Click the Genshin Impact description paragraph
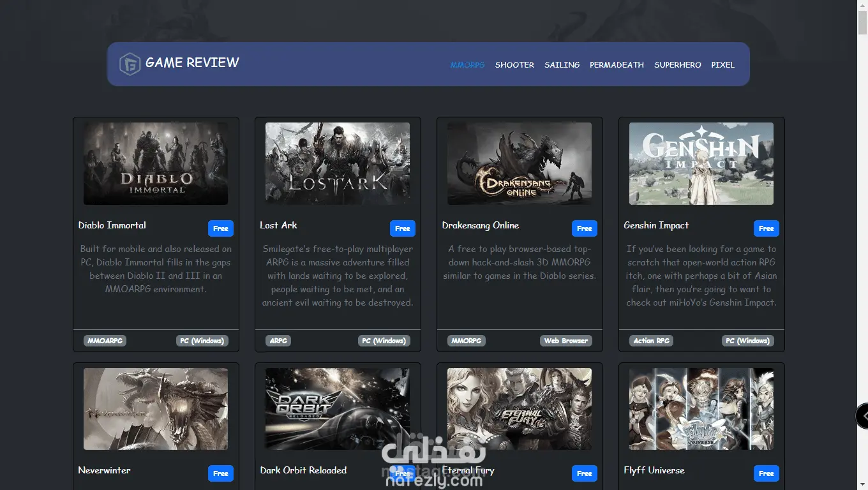The width and height of the screenshot is (868, 490). click(x=701, y=276)
